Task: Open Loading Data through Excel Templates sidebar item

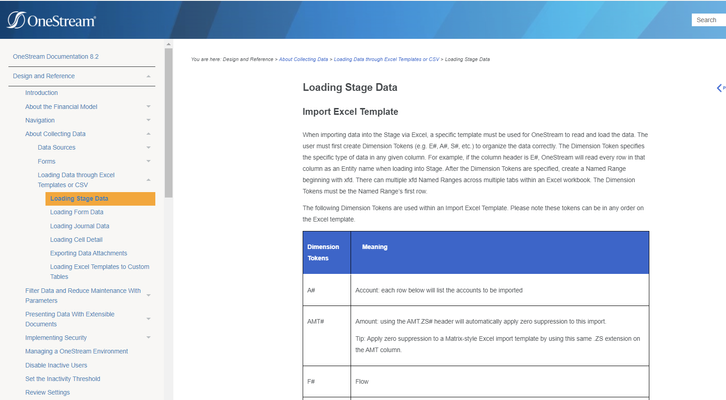Action: (x=76, y=180)
